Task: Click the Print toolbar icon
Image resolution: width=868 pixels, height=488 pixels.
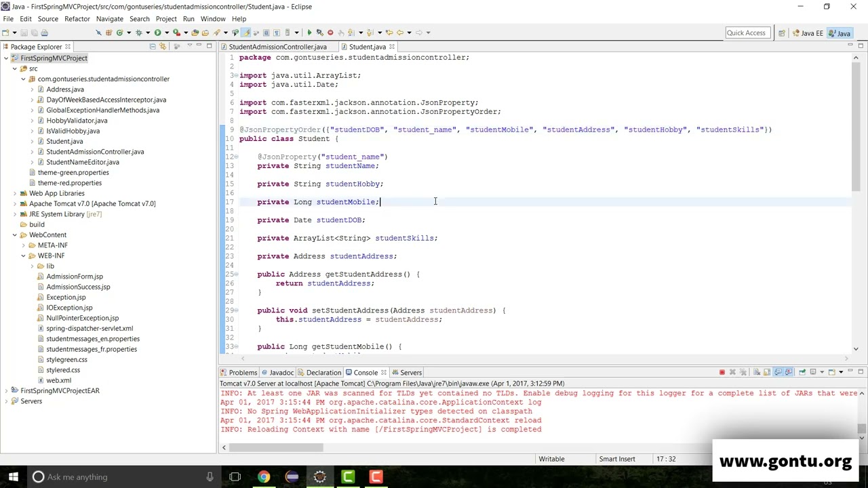Action: (45, 33)
